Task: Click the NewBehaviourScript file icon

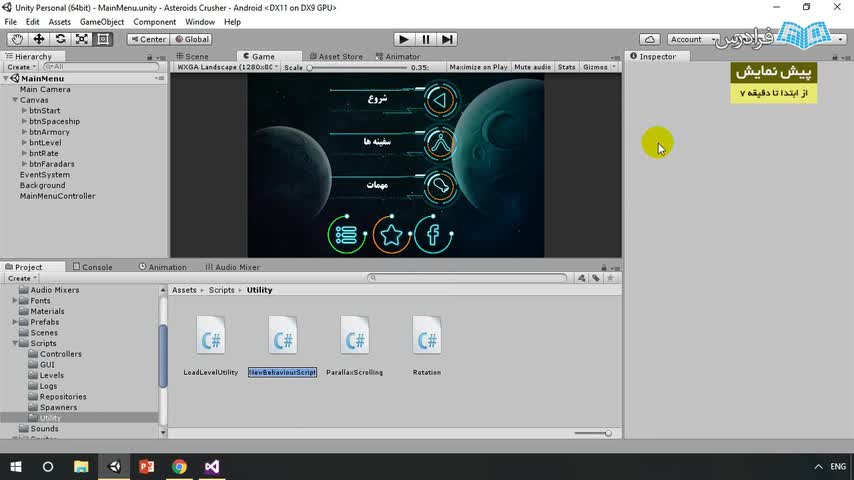Action: 283,335
